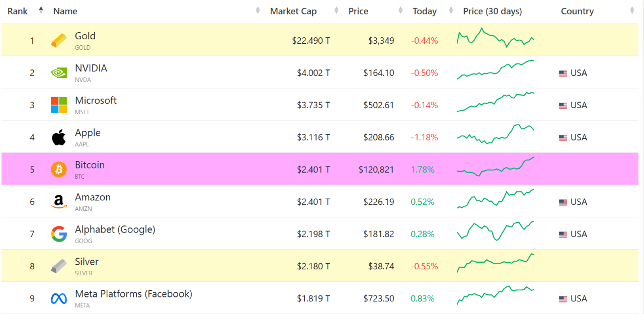This screenshot has width=644, height=314.
Task: Click the NVIDIA logo icon
Action: [59, 73]
